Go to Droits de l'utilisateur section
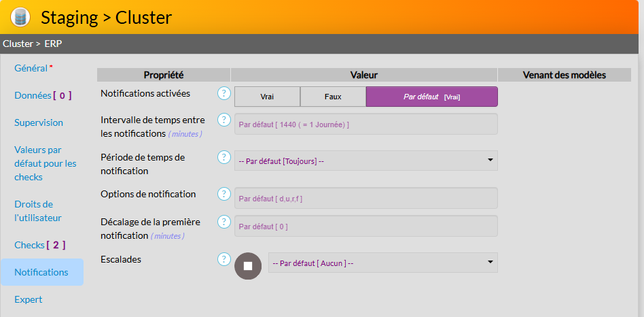This screenshot has width=644, height=317. pos(38,211)
